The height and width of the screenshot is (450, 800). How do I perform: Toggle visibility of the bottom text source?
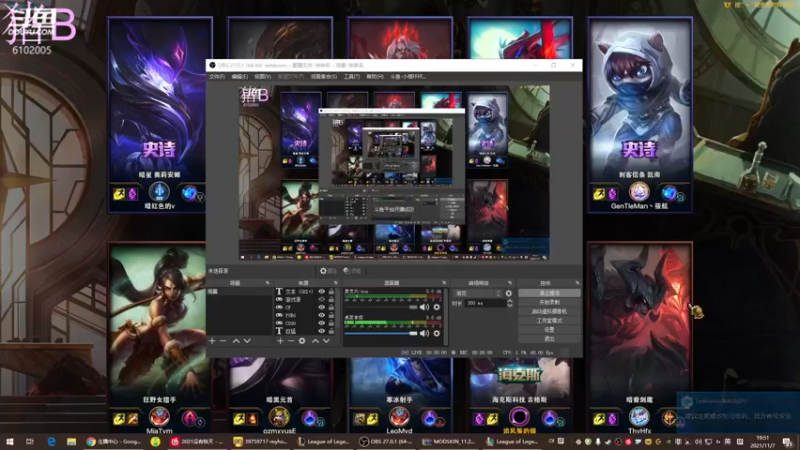pos(321,331)
